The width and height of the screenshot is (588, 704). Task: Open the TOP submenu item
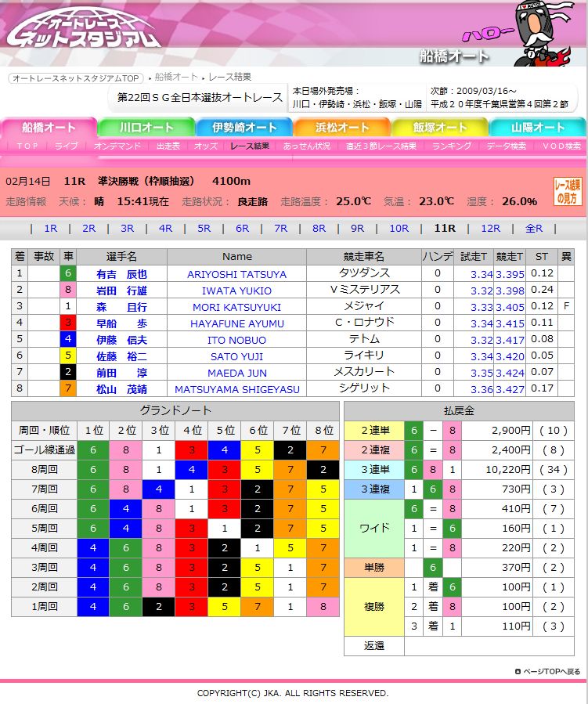[x=28, y=146]
